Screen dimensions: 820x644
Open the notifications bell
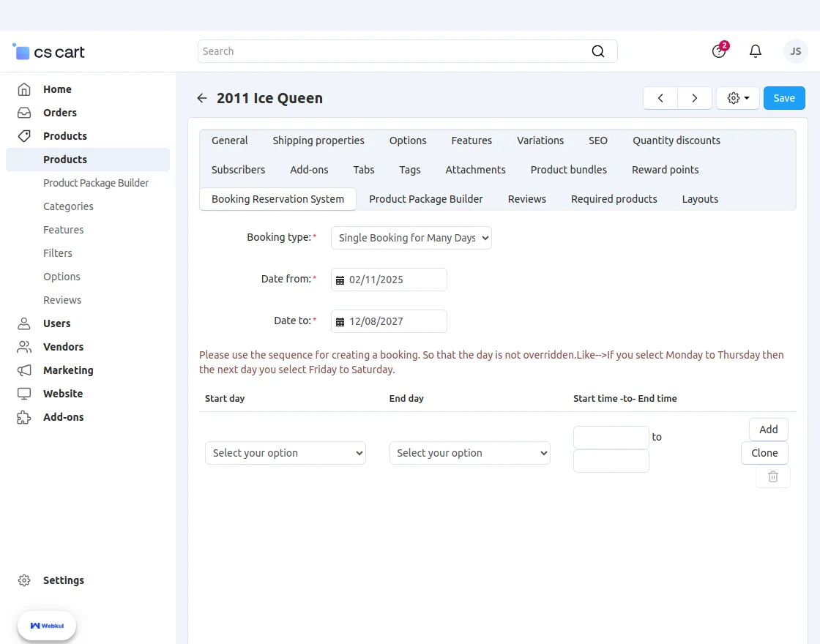755,51
